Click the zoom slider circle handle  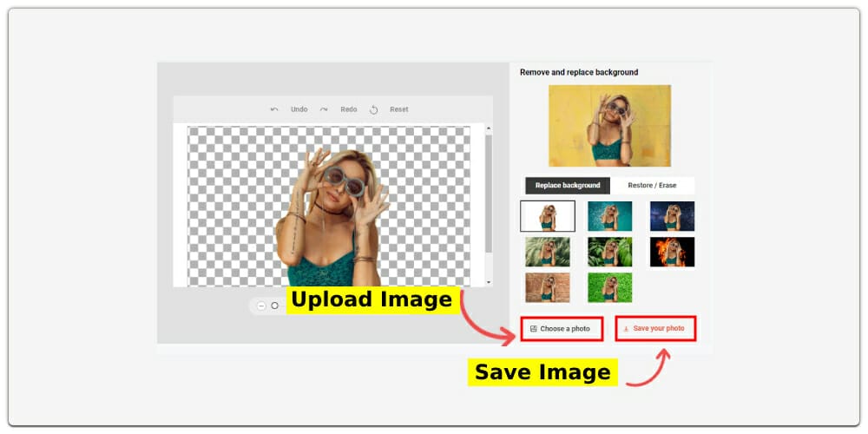[275, 306]
